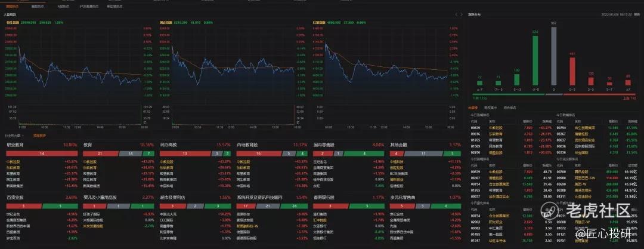Viewport: 644px width, 249px height.
Task: Expand the 行业热点榜 dropdown
Action: click(x=15, y=136)
